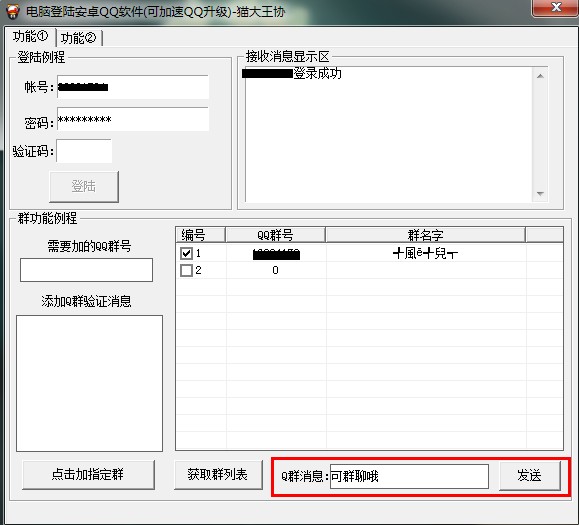Select the 功能① tab
Viewport: 579px width, 525px height.
[30, 37]
